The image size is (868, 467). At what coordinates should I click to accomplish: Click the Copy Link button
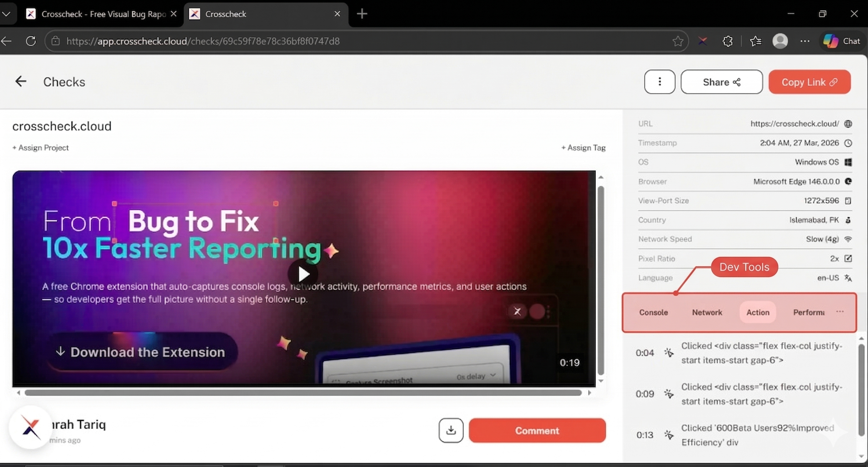coord(809,82)
